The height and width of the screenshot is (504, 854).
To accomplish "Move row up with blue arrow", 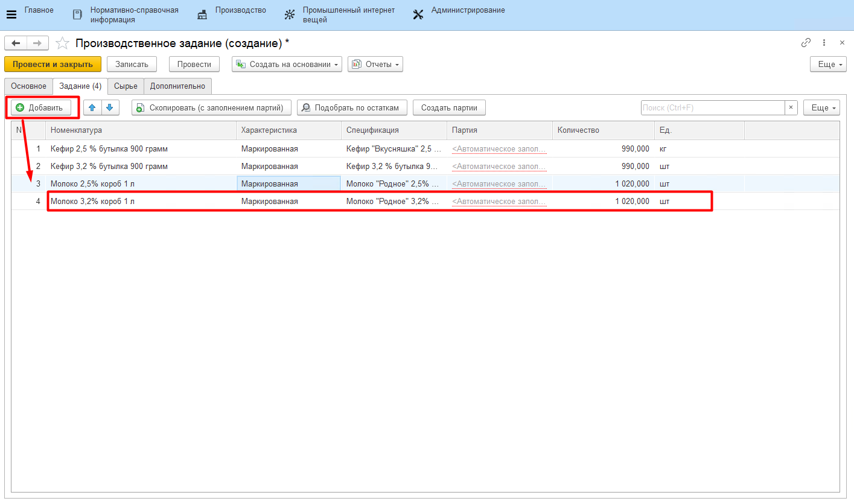I will [92, 107].
